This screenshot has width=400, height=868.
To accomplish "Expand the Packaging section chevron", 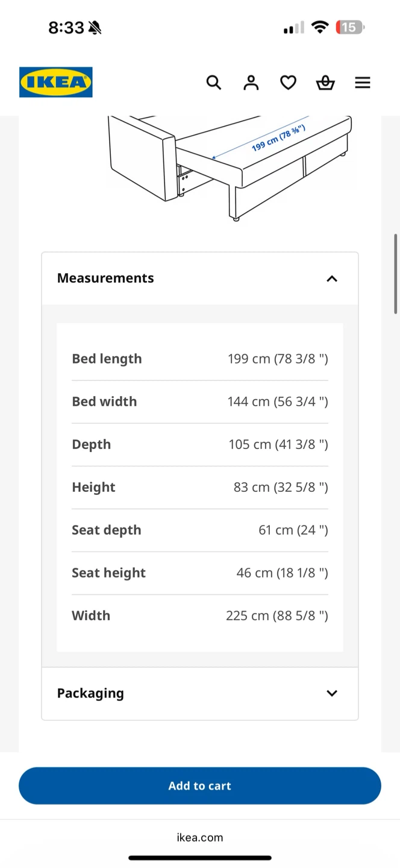I will point(332,693).
